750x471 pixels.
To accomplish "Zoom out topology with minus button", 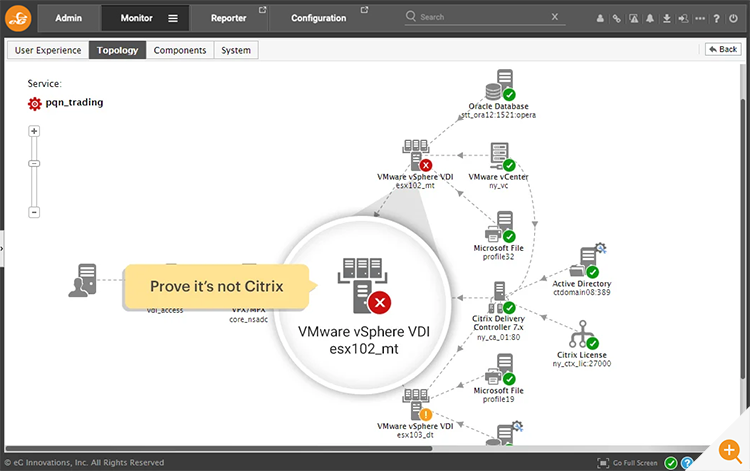I will 34,212.
